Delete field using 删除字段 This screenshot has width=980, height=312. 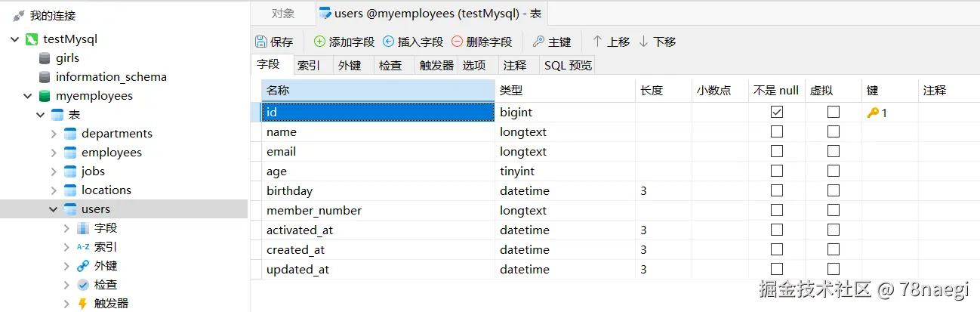[482, 42]
